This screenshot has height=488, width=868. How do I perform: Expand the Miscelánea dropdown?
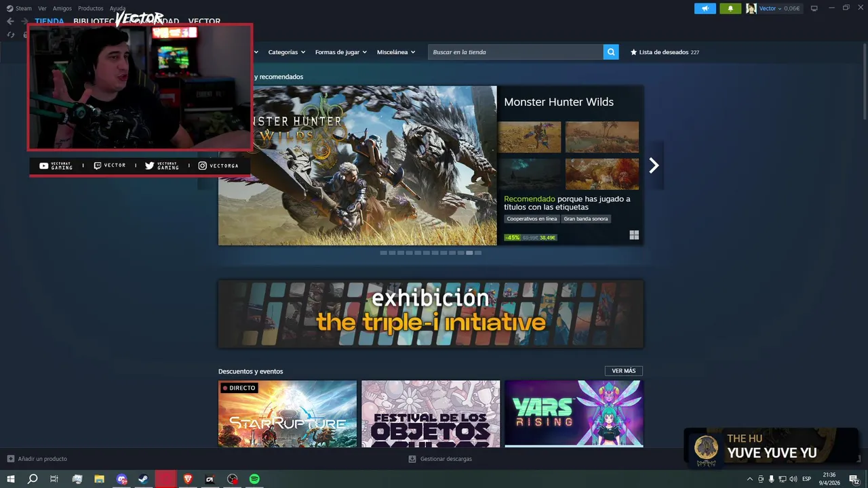pyautogui.click(x=396, y=52)
